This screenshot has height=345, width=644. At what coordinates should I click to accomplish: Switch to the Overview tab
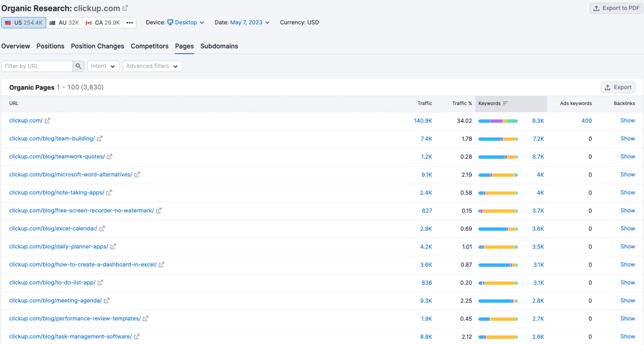click(x=16, y=46)
